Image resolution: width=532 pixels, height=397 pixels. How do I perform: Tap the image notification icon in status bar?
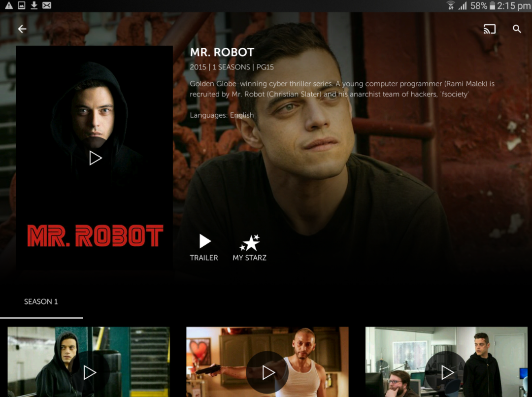21,5
